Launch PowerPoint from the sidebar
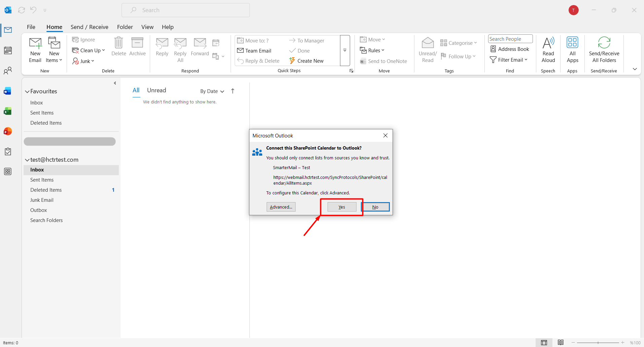 coord(8,131)
